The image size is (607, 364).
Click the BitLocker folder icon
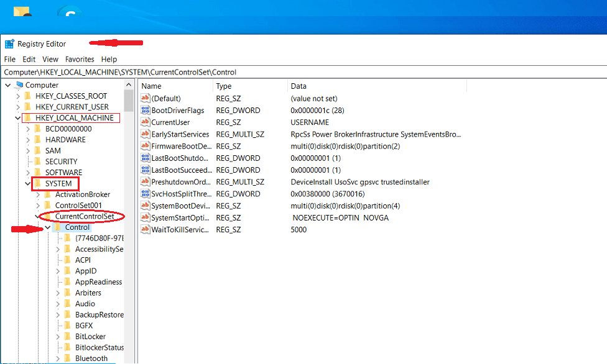click(67, 337)
